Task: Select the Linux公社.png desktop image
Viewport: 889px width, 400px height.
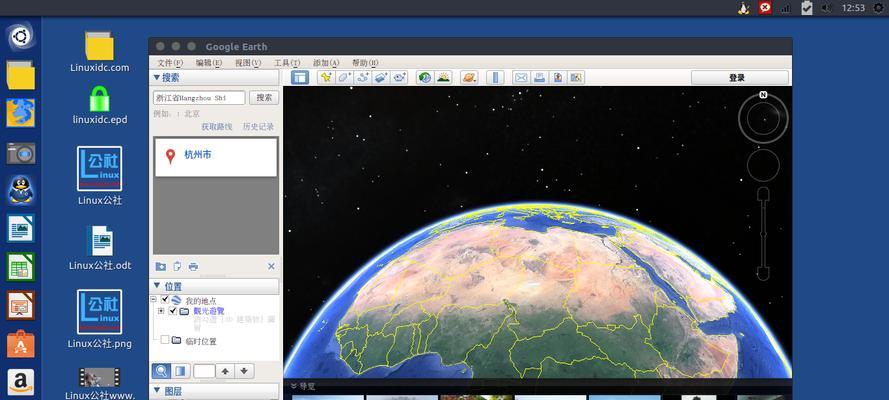Action: coord(100,320)
